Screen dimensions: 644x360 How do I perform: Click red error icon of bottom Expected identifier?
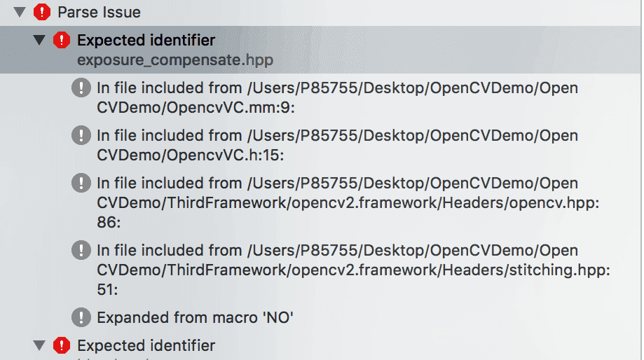(x=62, y=345)
